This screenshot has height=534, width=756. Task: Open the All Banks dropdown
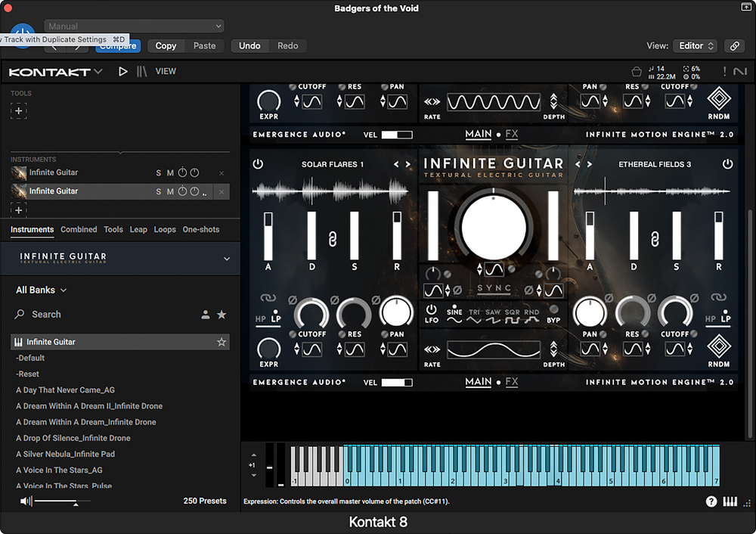point(42,290)
